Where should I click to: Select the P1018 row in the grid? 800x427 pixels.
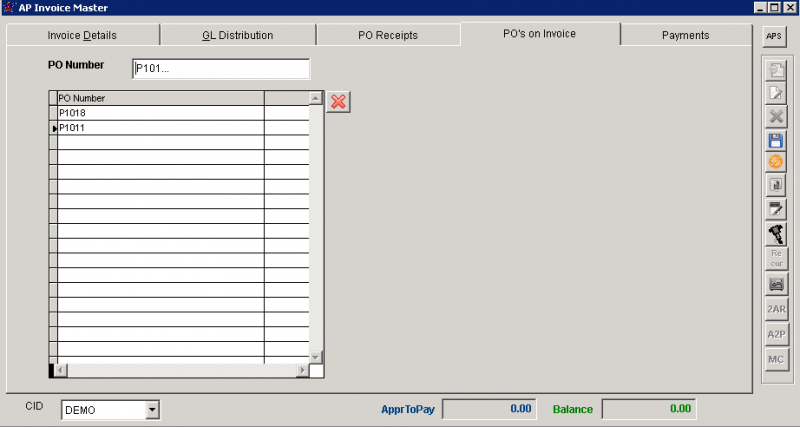tap(160, 113)
